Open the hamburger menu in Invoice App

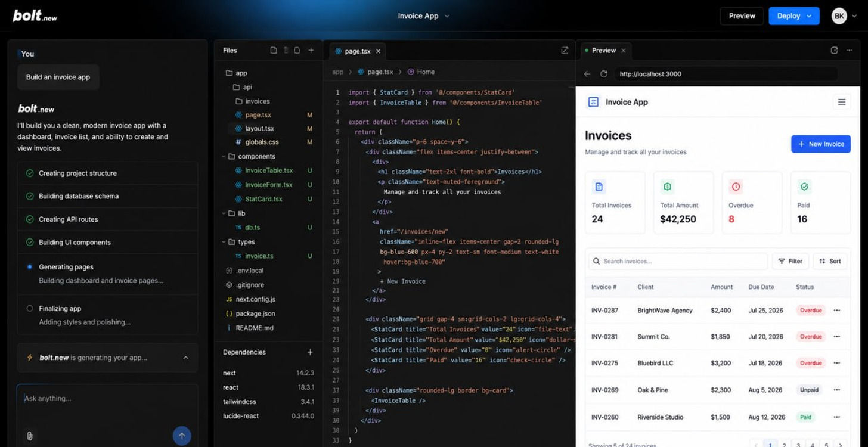842,102
